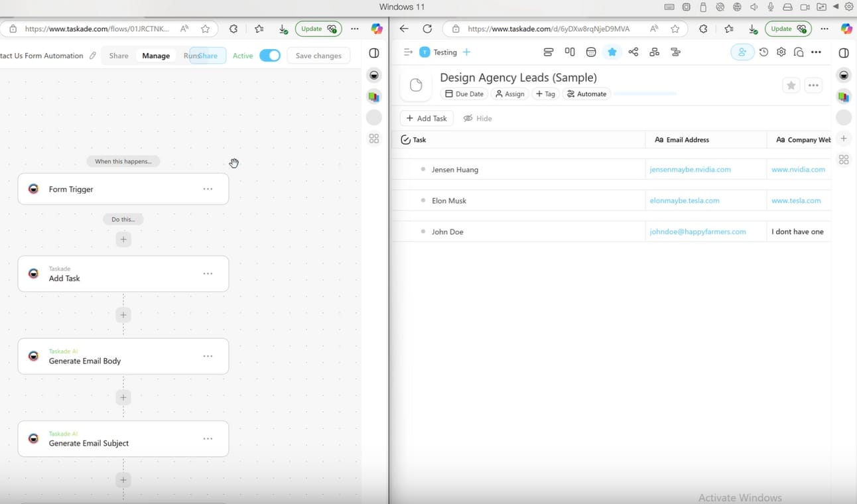Select the Generate Email Body node
The width and height of the screenshot is (857, 504).
tap(123, 356)
